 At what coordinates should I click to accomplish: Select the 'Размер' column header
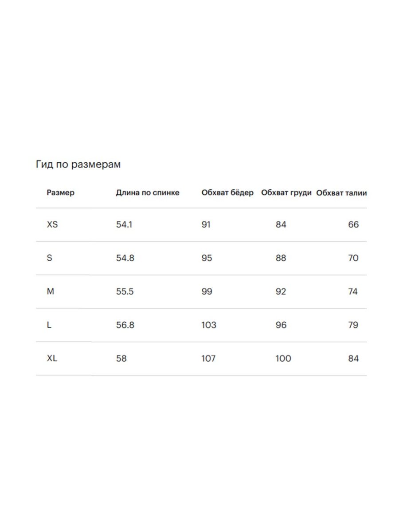pyautogui.click(x=61, y=193)
